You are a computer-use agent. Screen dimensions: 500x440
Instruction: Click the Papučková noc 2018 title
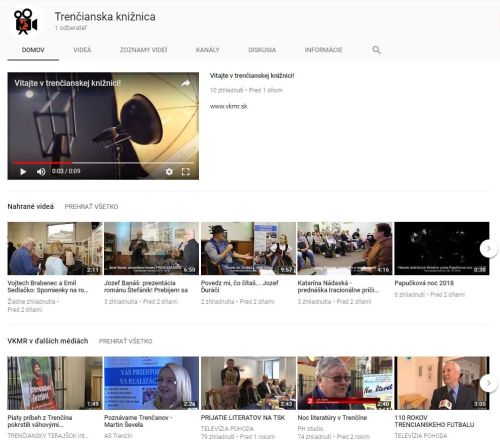(424, 283)
